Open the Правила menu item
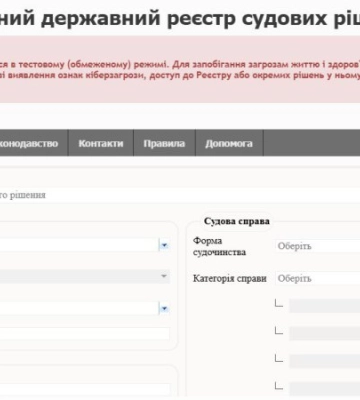The width and height of the screenshot is (360, 400). pos(164,143)
